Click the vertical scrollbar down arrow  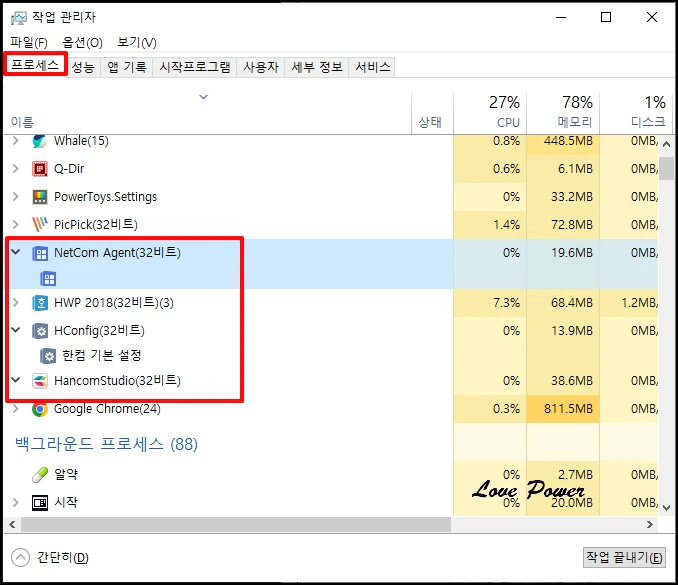coord(666,508)
